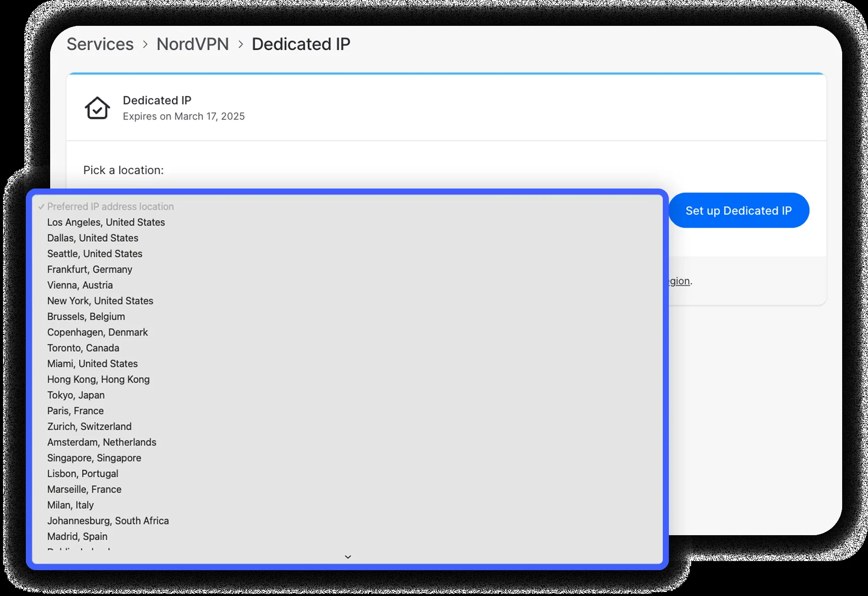Select Copenhagen, Denmark
This screenshot has height=596, width=868.
[x=348, y=332]
